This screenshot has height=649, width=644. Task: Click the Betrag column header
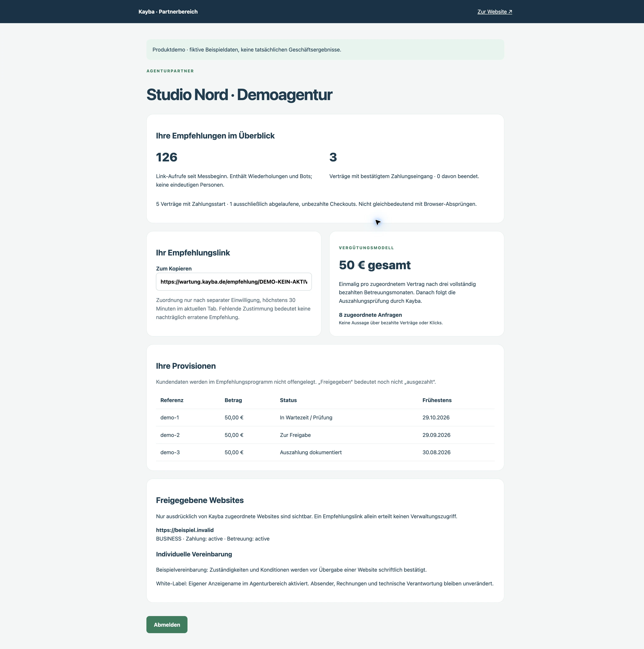(x=233, y=400)
